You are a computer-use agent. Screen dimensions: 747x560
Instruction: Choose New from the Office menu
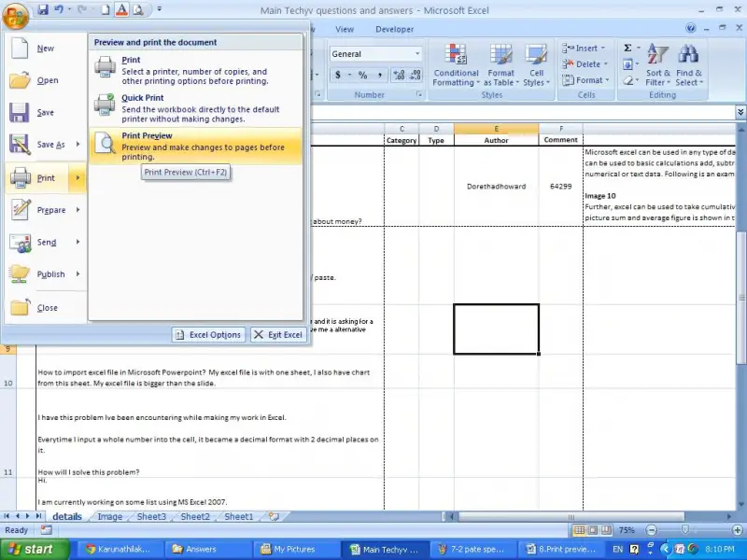click(x=46, y=49)
